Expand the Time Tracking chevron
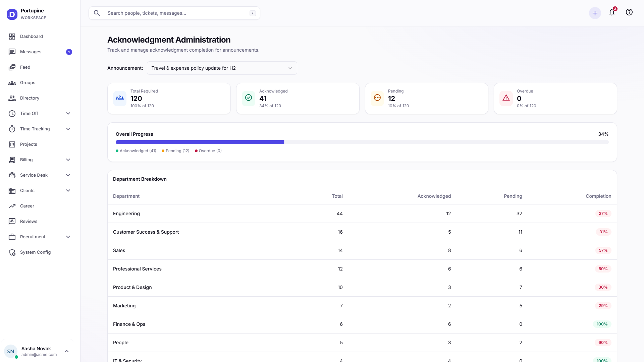This screenshot has width=644, height=362. (68, 129)
